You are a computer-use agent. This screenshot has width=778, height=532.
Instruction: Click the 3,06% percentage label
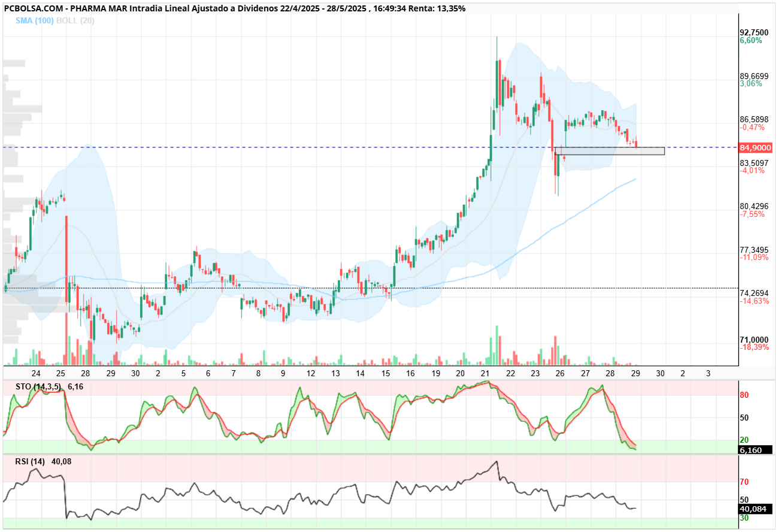[x=751, y=84]
